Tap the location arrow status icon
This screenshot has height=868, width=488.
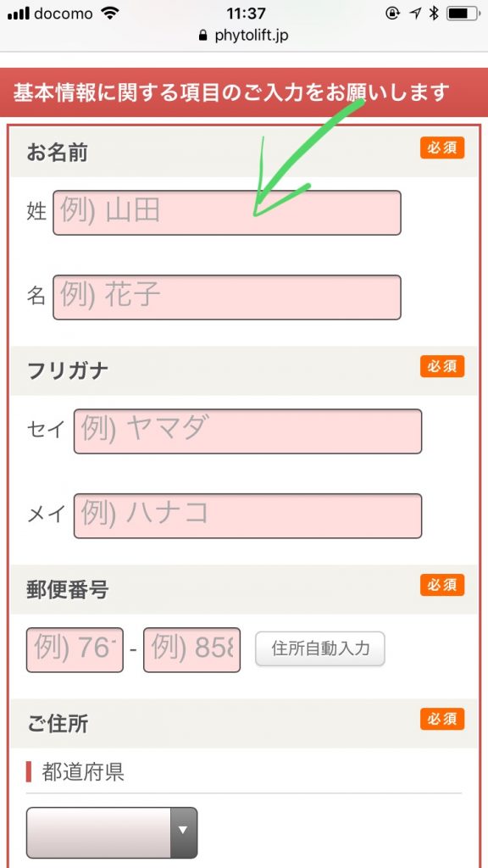tap(414, 14)
